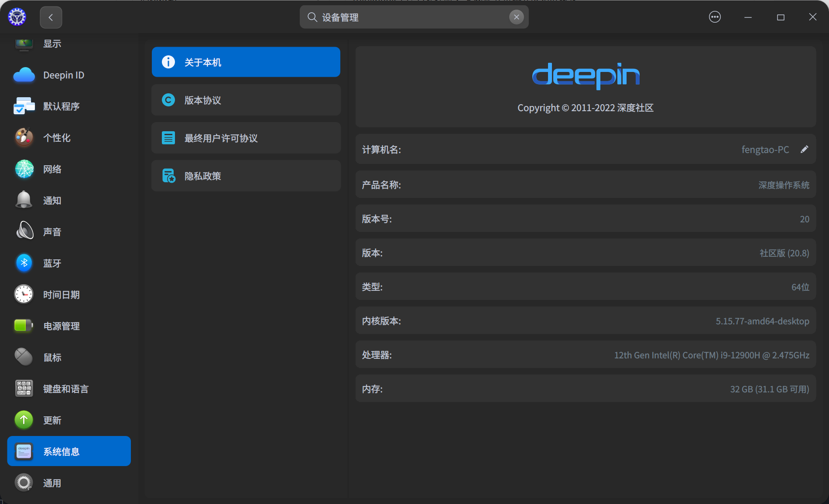Viewport: 829px width, 504px height.
Task: Click the 版本 edition label
Action: [372, 253]
